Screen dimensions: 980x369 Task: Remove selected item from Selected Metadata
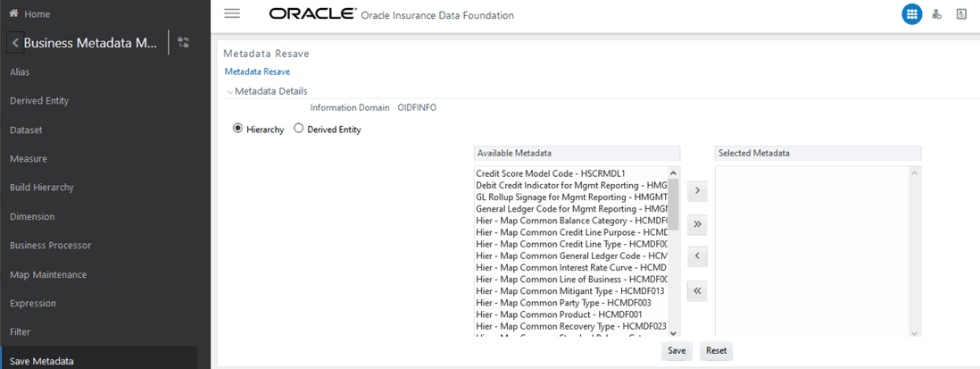point(697,256)
